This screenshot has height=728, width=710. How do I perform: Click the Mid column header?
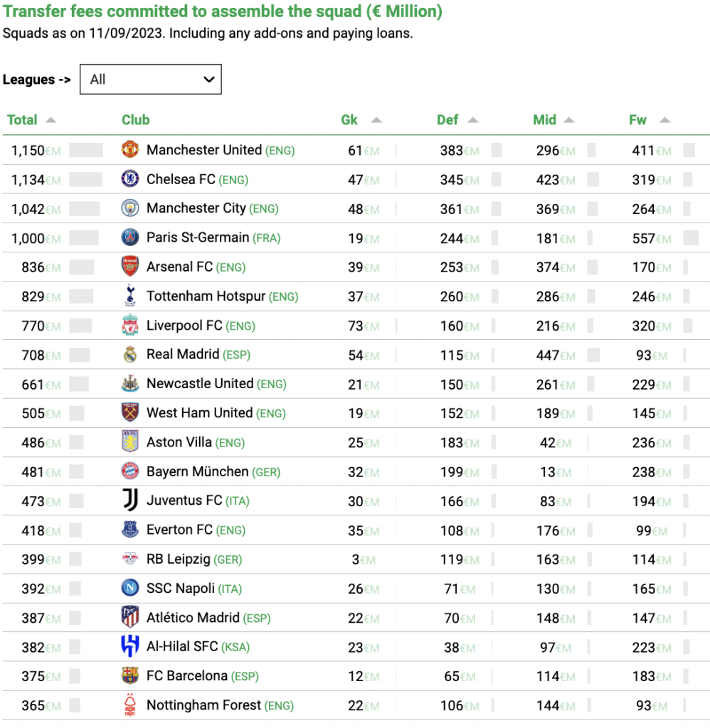[x=544, y=119]
